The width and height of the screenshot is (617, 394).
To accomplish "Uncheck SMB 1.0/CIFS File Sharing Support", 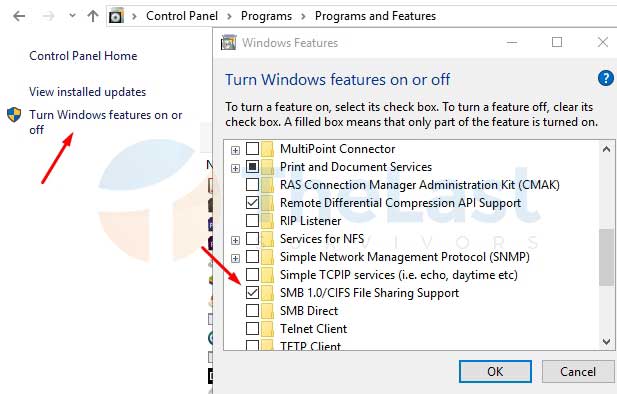I will click(252, 292).
